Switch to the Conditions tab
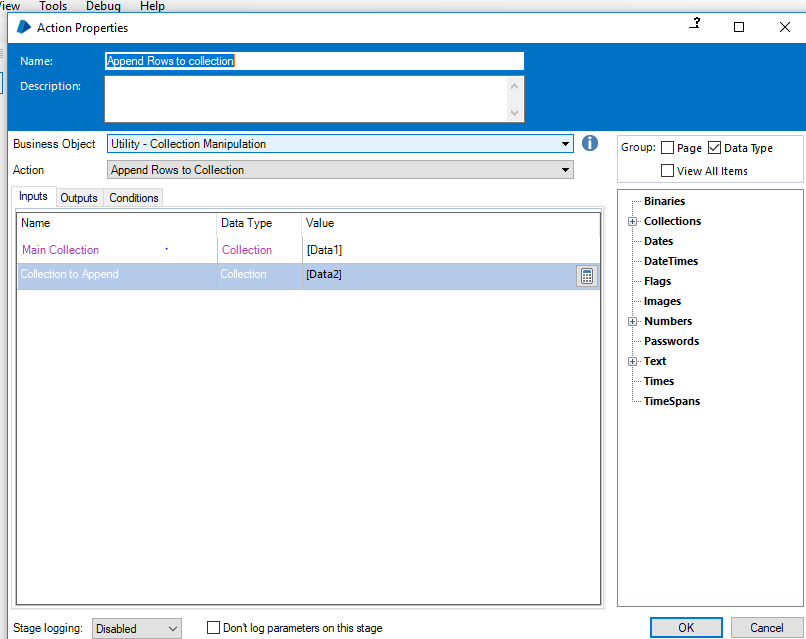This screenshot has width=806, height=639. click(x=134, y=198)
